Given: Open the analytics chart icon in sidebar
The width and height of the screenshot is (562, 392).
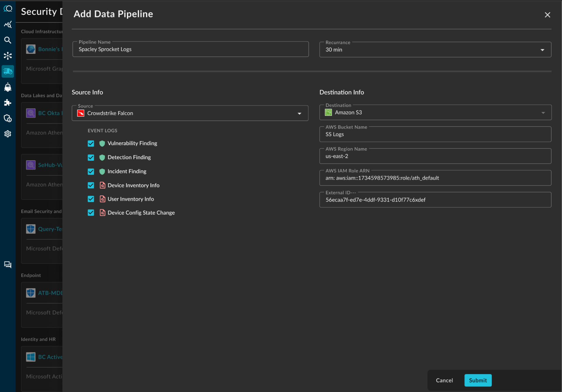Looking at the screenshot, I should tap(8, 24).
